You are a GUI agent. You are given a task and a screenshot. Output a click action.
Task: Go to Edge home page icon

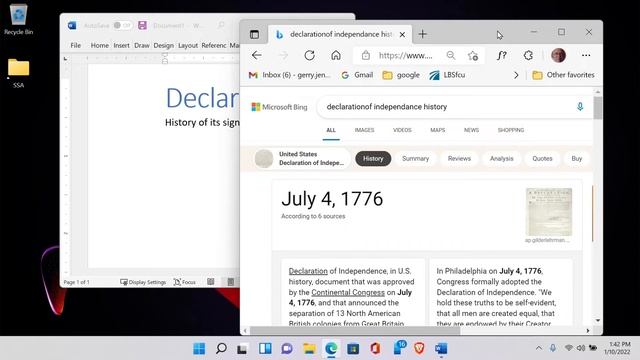336,56
